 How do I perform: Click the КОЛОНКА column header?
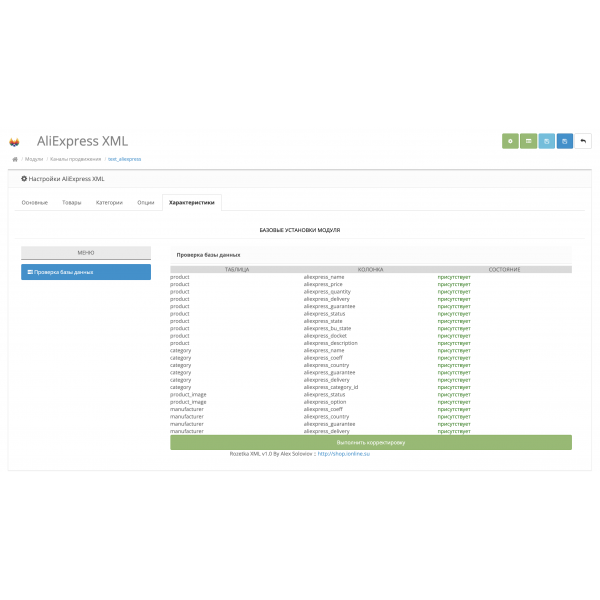click(x=370, y=269)
